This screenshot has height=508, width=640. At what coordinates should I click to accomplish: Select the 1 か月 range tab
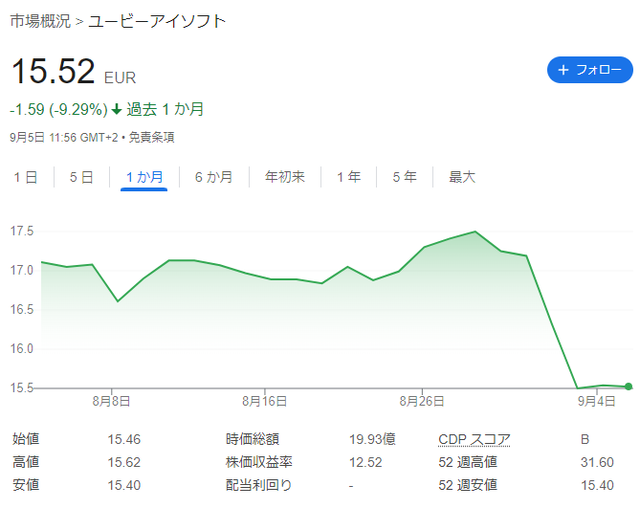pos(144,177)
